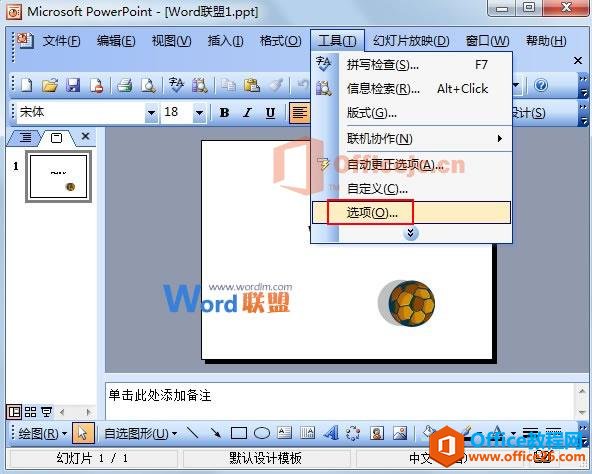Save the presentation with floppy icon

click(x=73, y=85)
